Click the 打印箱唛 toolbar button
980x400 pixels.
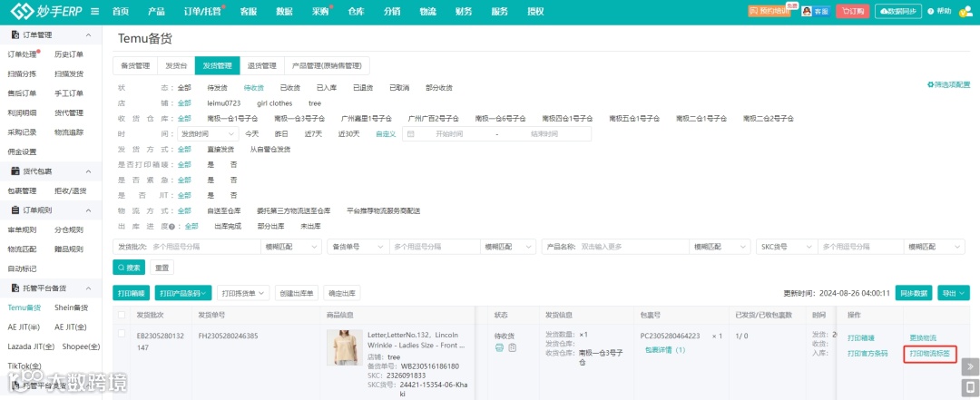tap(132, 292)
